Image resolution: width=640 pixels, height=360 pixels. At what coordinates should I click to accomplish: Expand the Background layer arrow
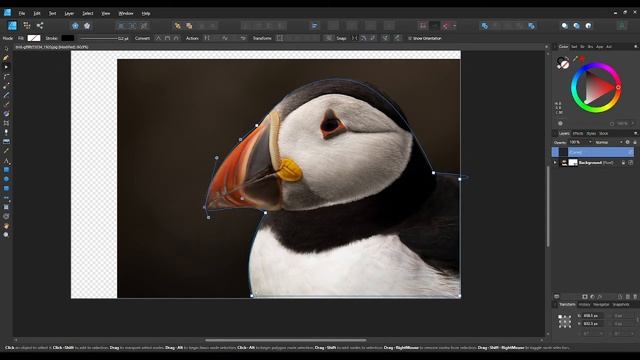coord(555,162)
